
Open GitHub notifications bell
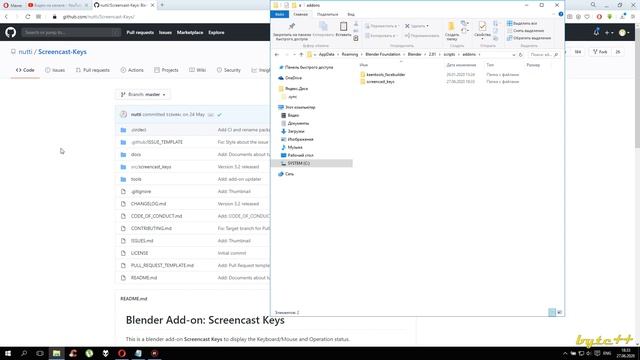596,32
